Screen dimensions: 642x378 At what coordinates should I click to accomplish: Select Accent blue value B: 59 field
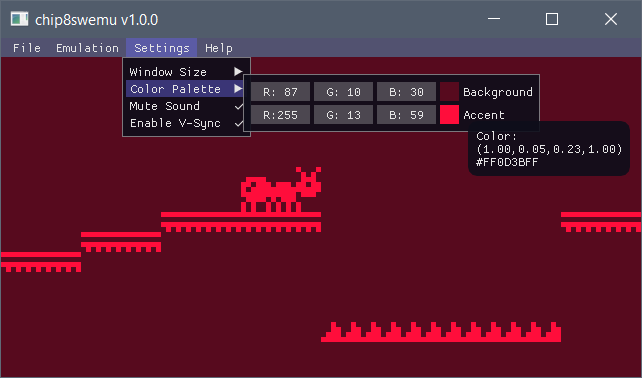pyautogui.click(x=407, y=115)
